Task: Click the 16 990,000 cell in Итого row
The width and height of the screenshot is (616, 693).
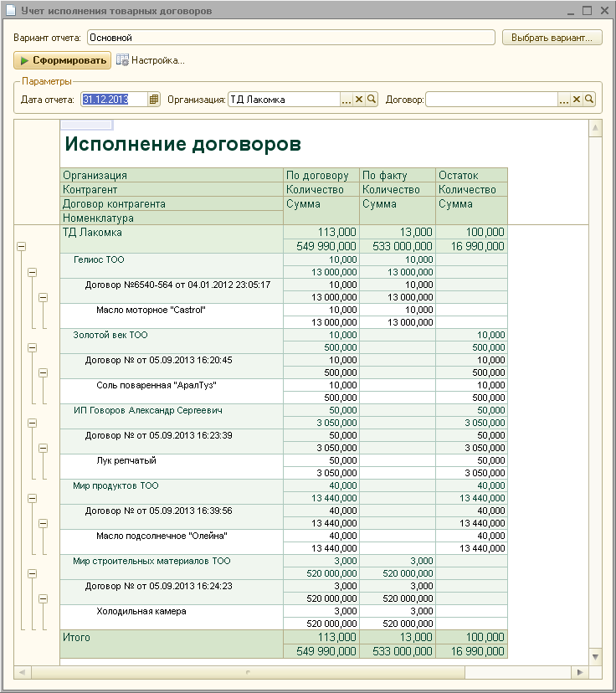Action: click(471, 651)
